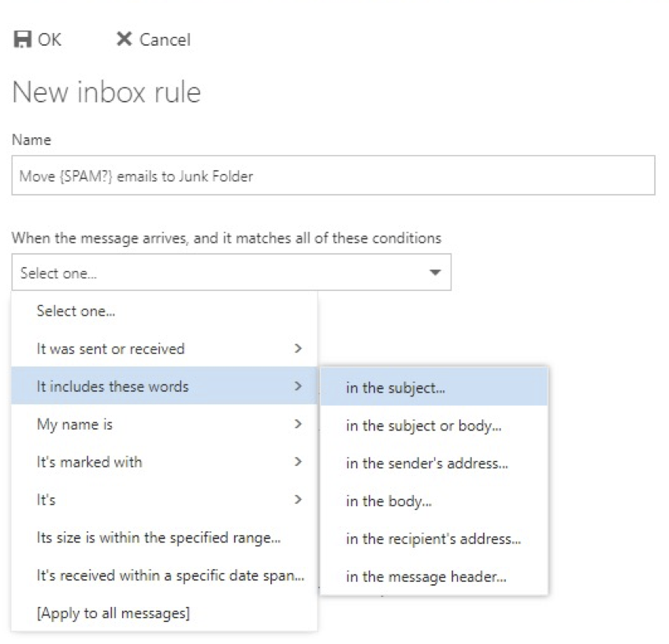This screenshot has height=644, width=669.
Task: Click the OK save disk icon
Action: pyautogui.click(x=21, y=39)
